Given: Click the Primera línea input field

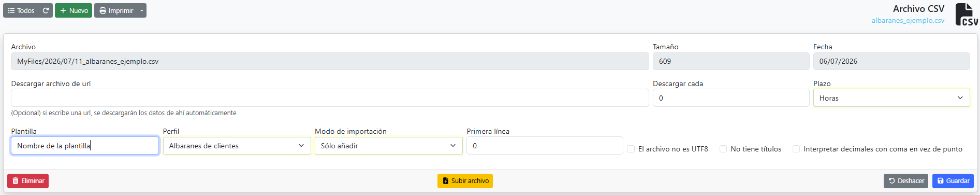Looking at the screenshot, I should (545, 146).
